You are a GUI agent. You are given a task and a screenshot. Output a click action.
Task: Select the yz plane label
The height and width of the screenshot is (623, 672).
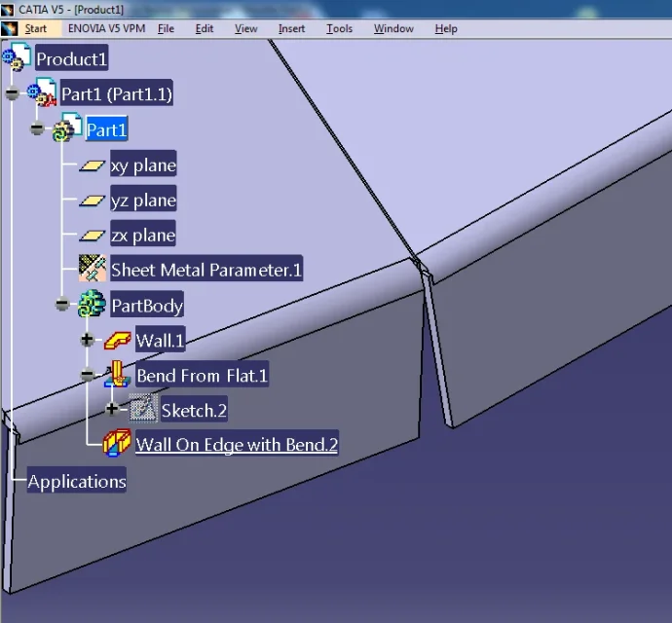[x=143, y=199]
